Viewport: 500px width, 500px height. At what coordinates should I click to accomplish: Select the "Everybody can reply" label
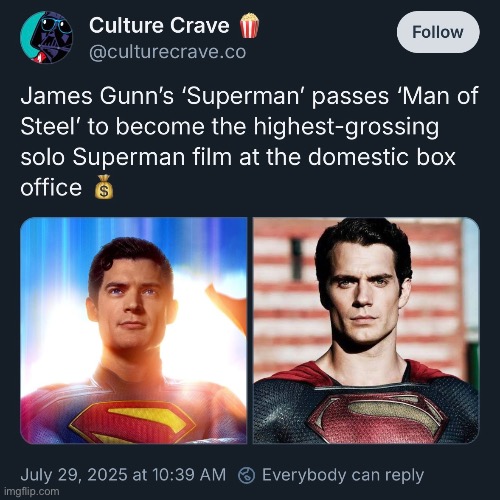pyautogui.click(x=343, y=475)
